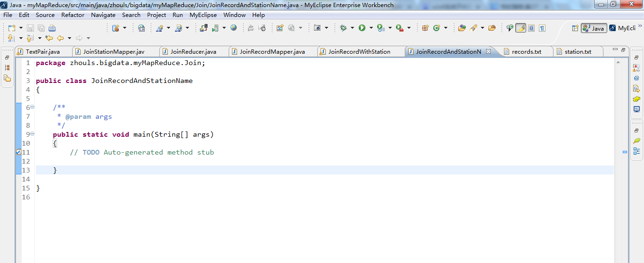The image size is (644, 263).
Task: Toggle Show Whitespace Characters pilcrow
Action: [x=542, y=28]
